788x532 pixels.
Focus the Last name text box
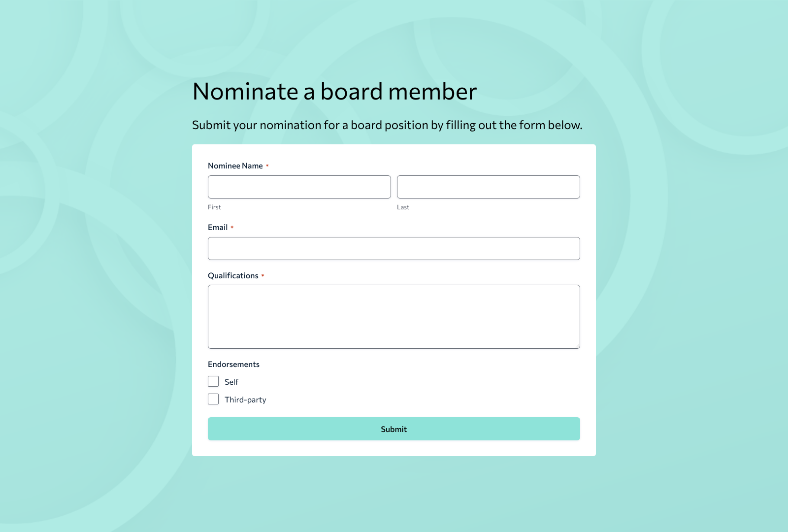pos(488,187)
